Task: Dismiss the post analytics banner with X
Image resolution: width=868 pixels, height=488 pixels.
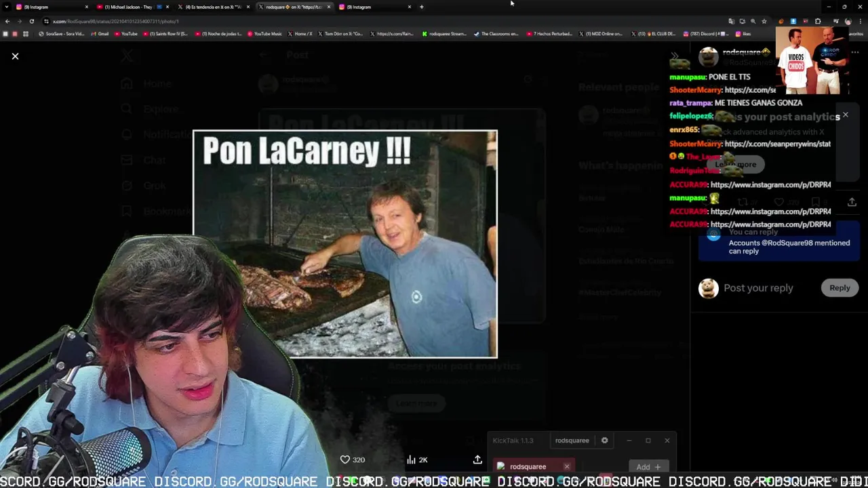Action: coord(845,115)
